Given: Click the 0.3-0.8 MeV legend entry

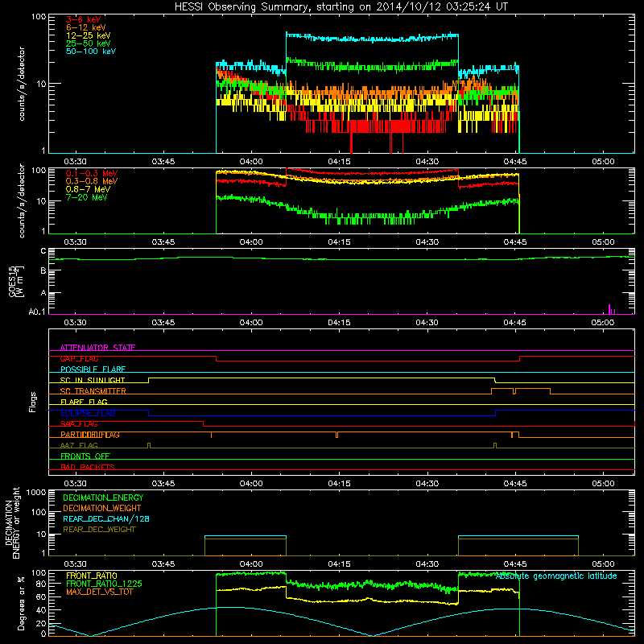Looking at the screenshot, I should (92, 181).
